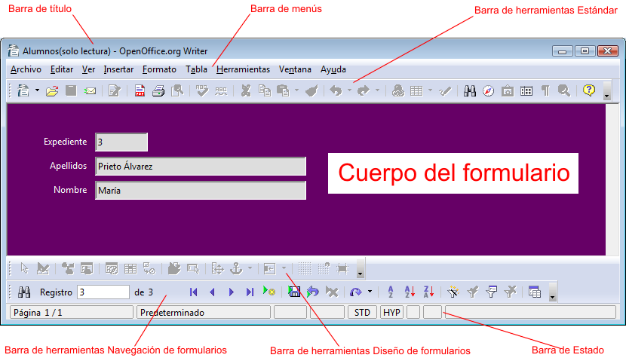
Task: Open Find & Replace binoculars in Standard toolbar
Action: tap(469, 91)
